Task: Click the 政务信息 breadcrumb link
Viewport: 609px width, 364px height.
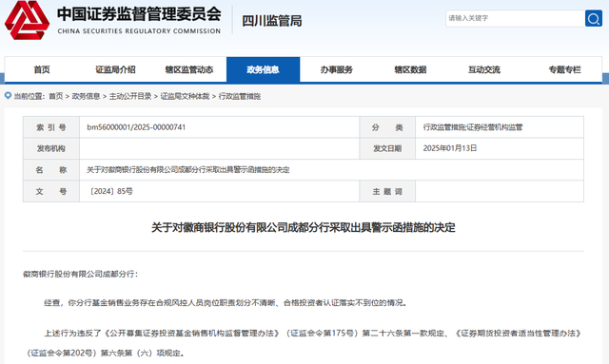Action: point(86,96)
